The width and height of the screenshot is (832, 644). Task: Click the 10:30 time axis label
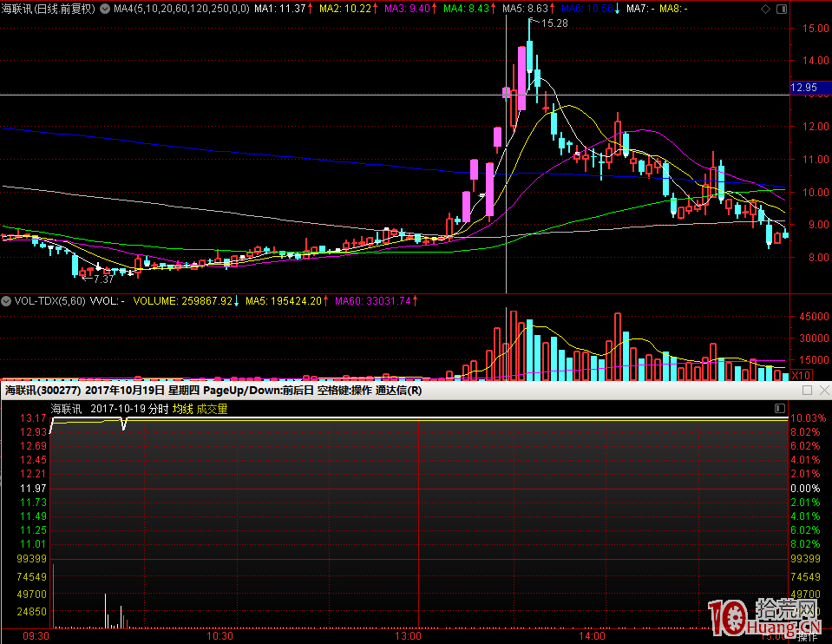tap(219, 636)
